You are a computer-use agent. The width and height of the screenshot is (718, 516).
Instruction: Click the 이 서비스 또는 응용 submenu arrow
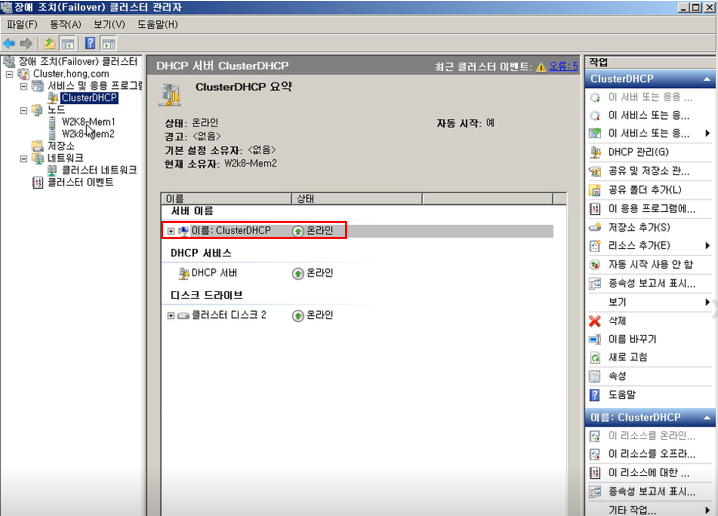[707, 134]
